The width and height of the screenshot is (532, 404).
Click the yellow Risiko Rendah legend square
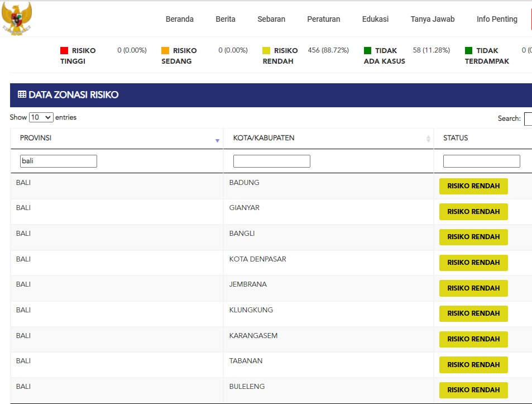point(266,51)
